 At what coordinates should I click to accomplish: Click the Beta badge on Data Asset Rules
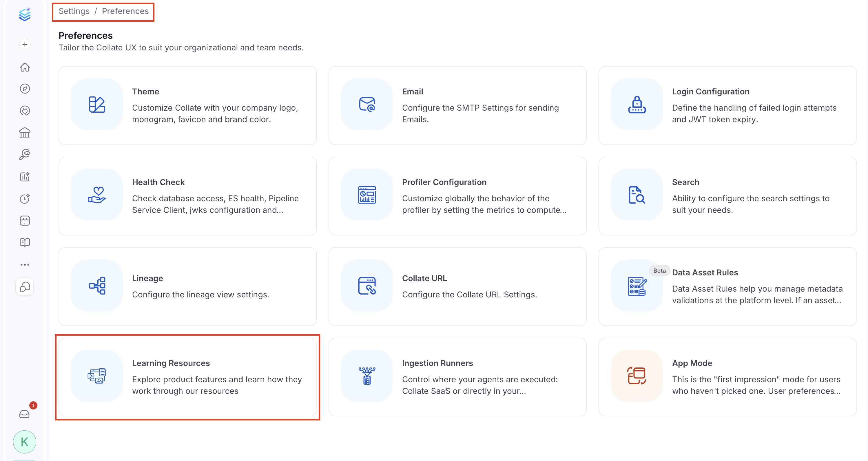659,270
